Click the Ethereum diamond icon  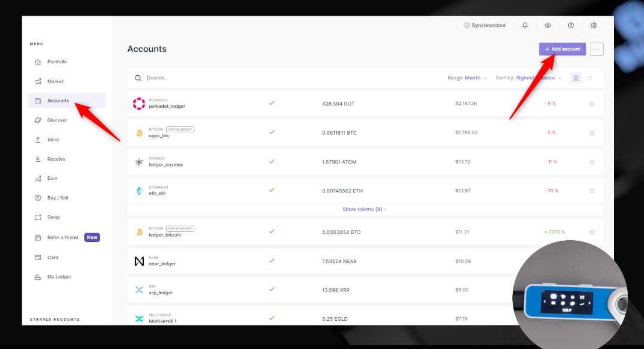[139, 191]
